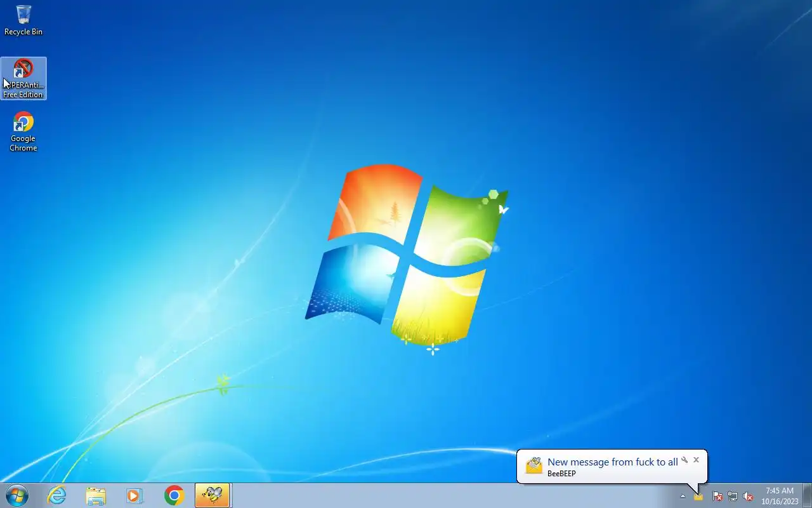The image size is (812, 508).
Task: Open the Windows Start menu orb
Action: tap(17, 495)
